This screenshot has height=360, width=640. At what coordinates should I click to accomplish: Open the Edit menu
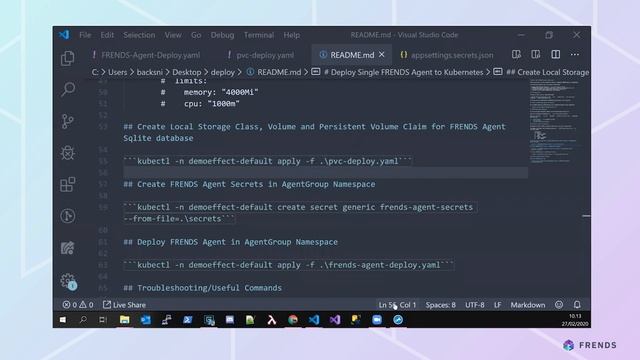tap(107, 35)
